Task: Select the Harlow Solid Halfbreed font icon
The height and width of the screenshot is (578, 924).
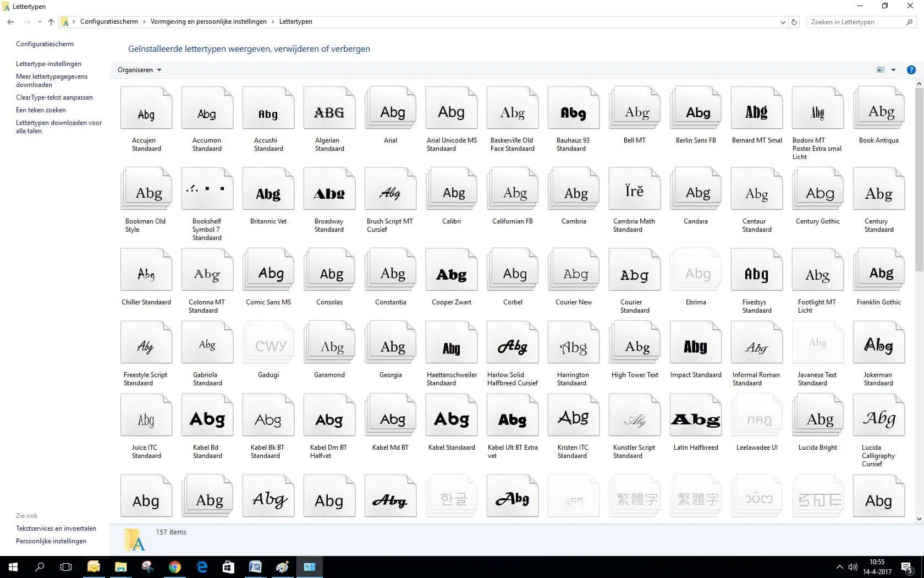Action: tap(513, 342)
